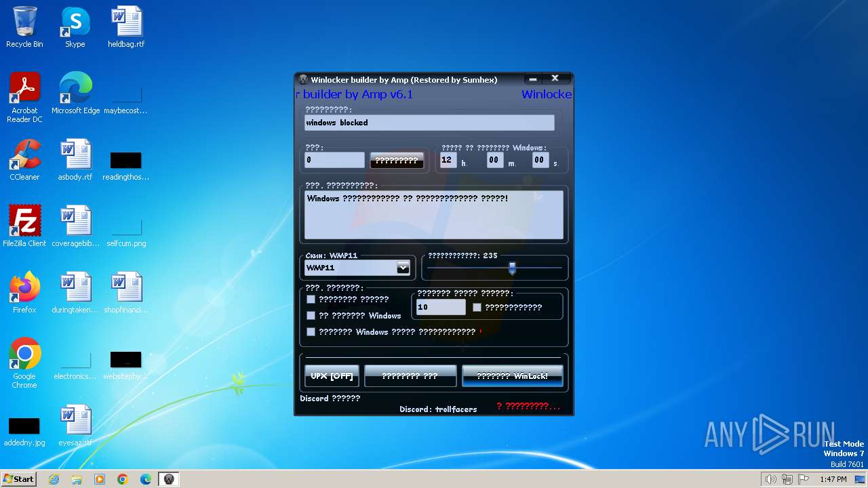
Task: Click the minutes field showing 00
Action: pyautogui.click(x=494, y=160)
